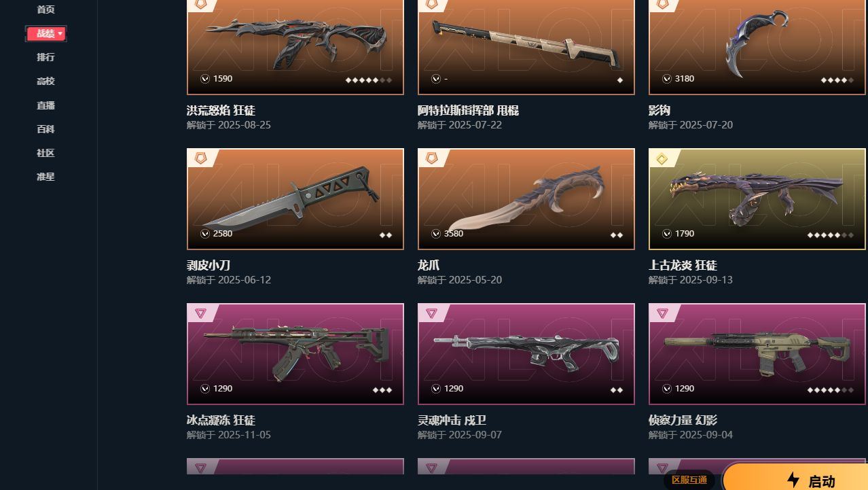Expand the 战绩 dropdown arrow in sidebar
Screen dimensions: 868x490
coord(60,33)
